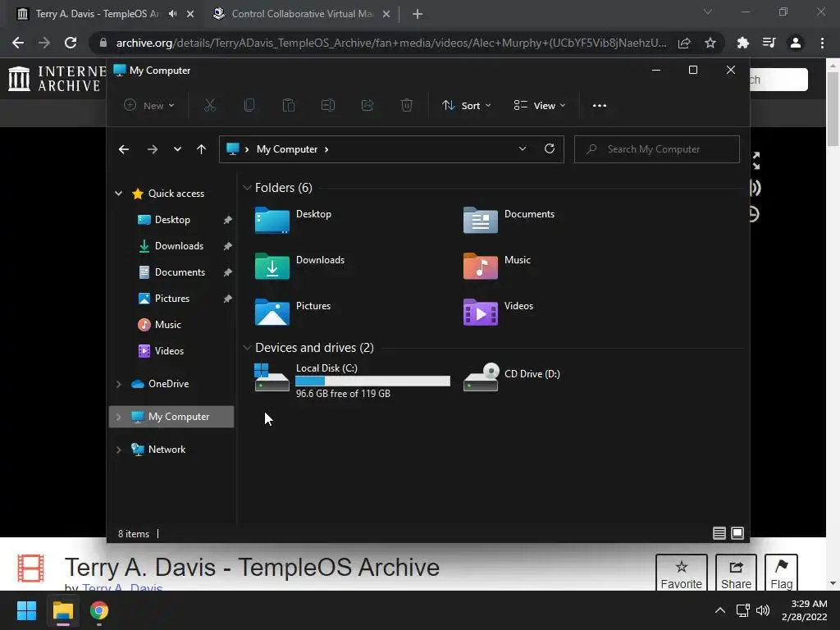Open the Pictures folder in main pane
The image size is (840, 630).
pos(293,312)
